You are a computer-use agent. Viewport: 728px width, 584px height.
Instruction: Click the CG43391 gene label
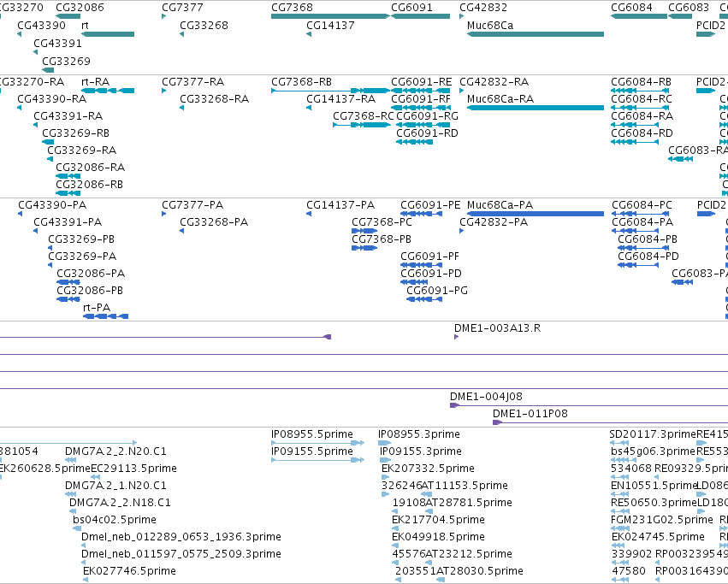pos(57,43)
